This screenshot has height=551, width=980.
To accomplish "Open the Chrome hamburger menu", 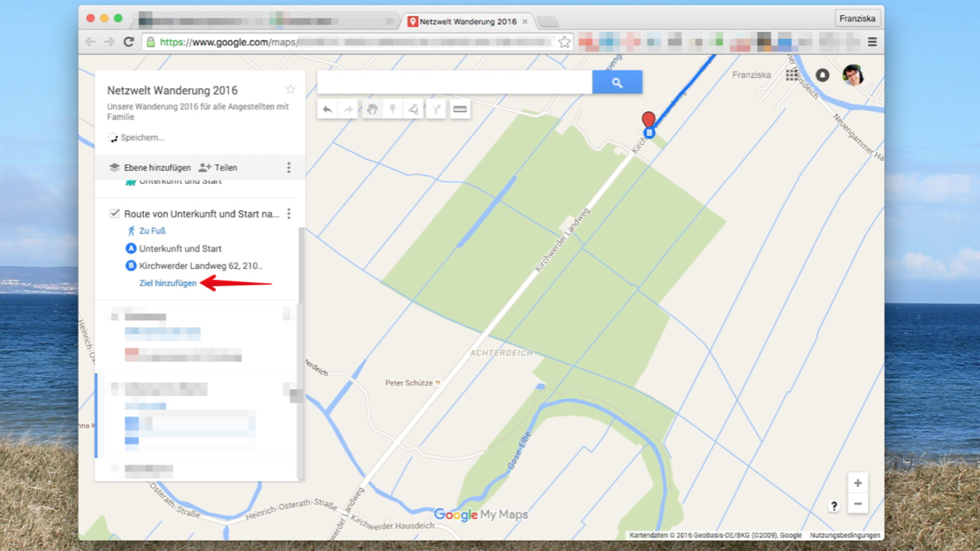I will (x=872, y=42).
